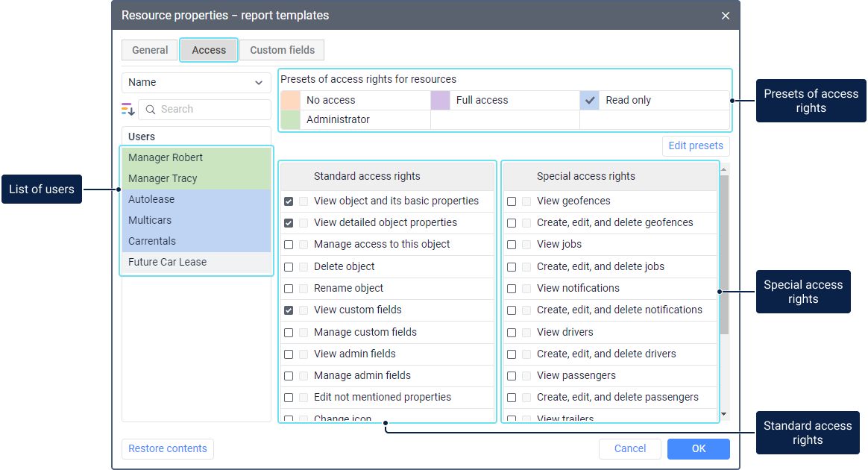The width and height of the screenshot is (868, 470).
Task: Open the Custom fields tab
Action: (x=282, y=50)
